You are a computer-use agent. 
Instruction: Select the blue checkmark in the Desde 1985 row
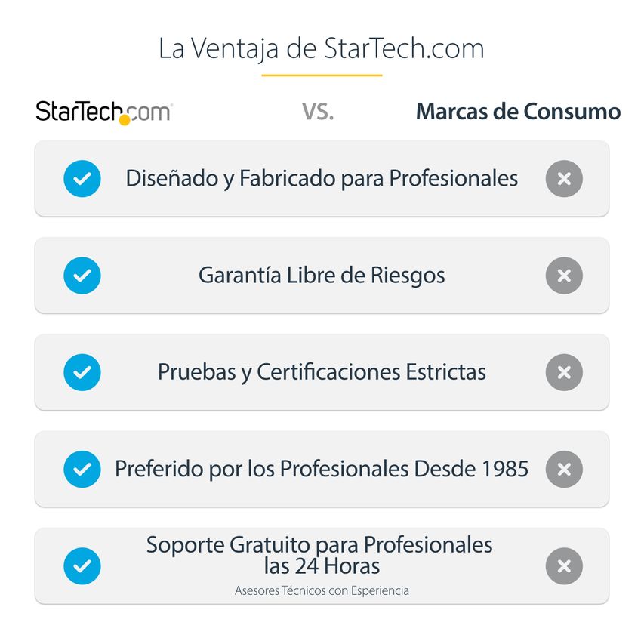click(82, 469)
